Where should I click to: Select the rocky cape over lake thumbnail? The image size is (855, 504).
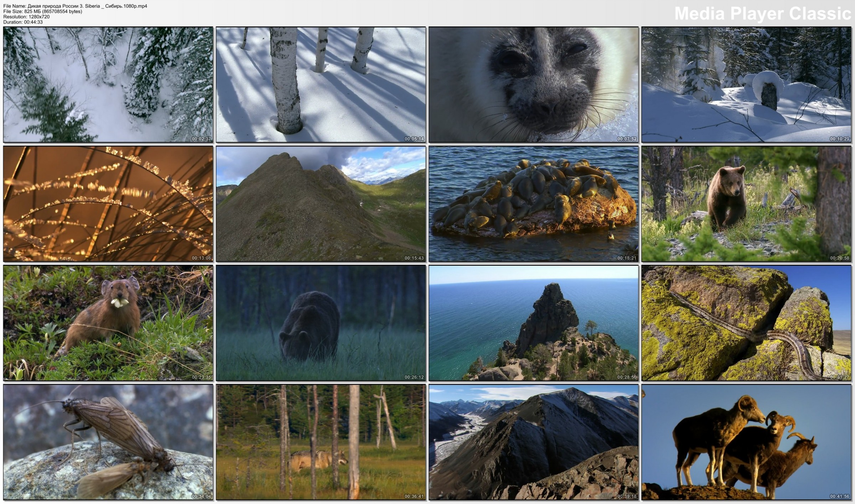[x=533, y=323]
